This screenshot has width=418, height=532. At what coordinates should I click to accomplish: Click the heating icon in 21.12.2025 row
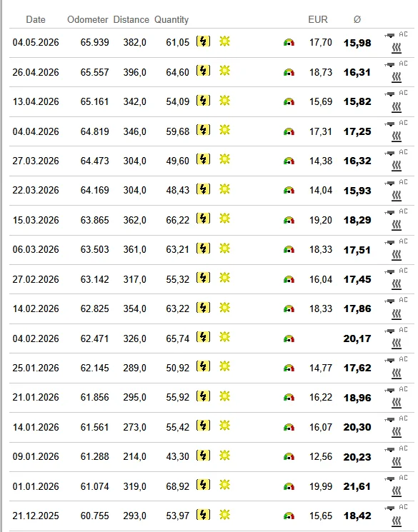(x=397, y=521)
